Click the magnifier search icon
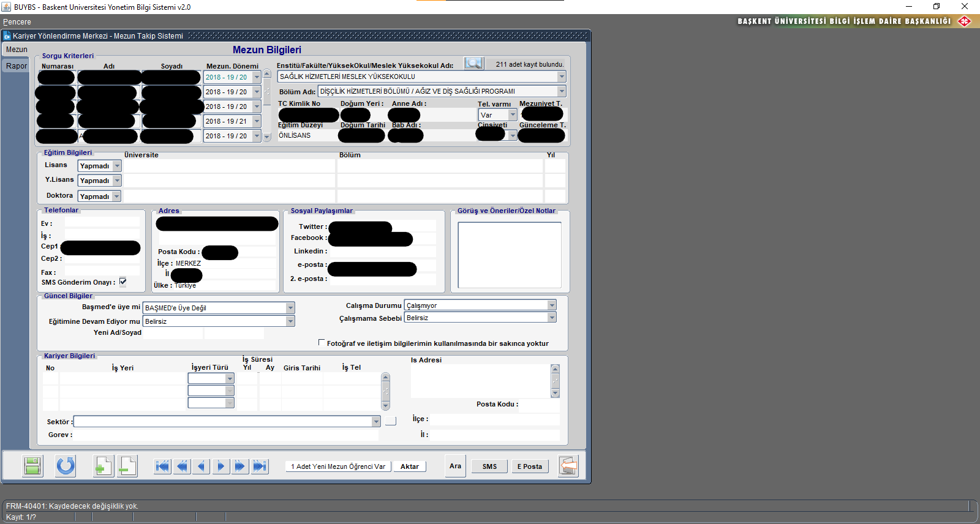The height and width of the screenshot is (524, 980). (x=473, y=63)
